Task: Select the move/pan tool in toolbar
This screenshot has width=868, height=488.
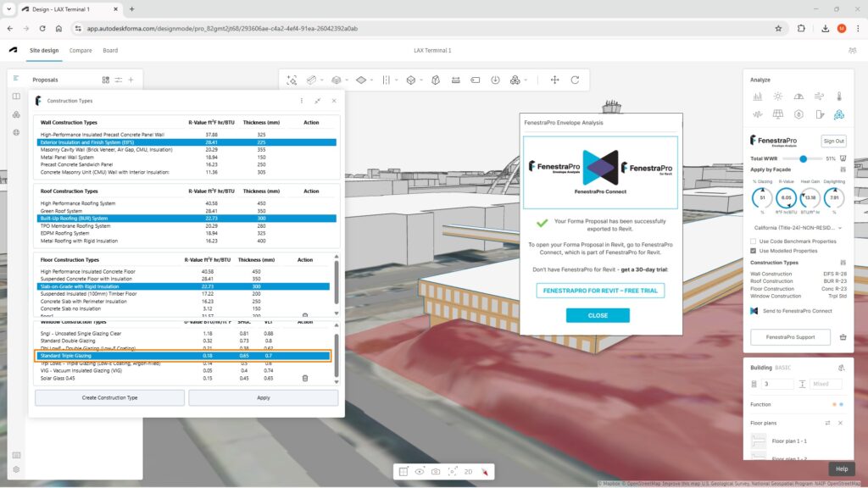Action: [x=555, y=80]
